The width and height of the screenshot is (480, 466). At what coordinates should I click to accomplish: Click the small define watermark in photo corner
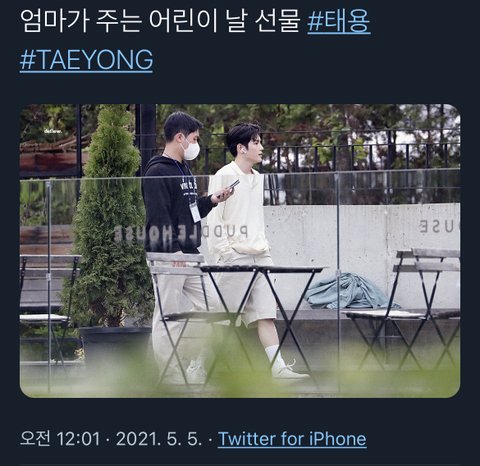pos(53,131)
